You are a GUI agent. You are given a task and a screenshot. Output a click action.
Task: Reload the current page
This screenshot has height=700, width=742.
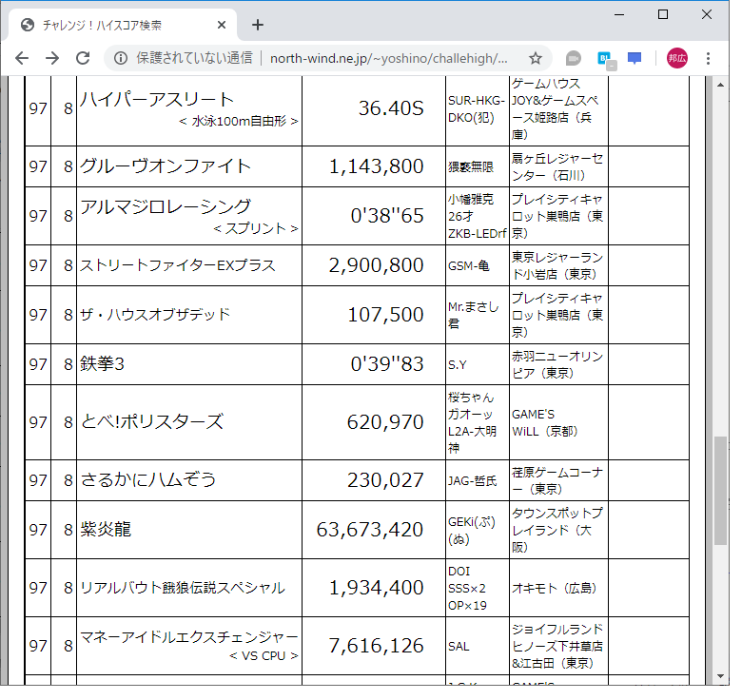(x=83, y=59)
